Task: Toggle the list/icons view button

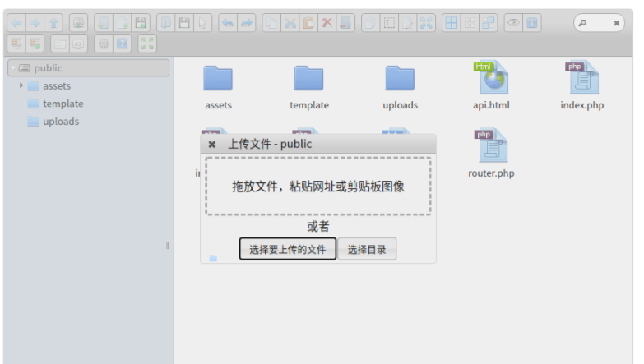Action: coord(60,44)
